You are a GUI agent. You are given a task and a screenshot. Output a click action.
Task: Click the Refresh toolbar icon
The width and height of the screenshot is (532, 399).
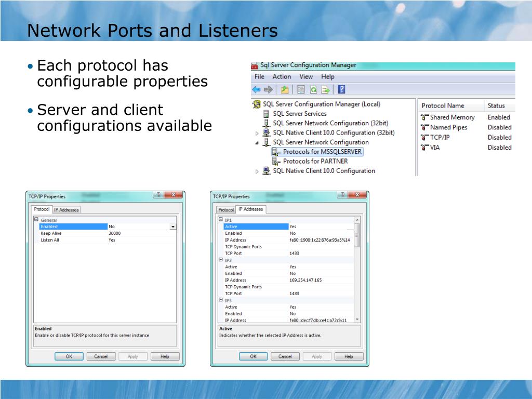(x=313, y=89)
